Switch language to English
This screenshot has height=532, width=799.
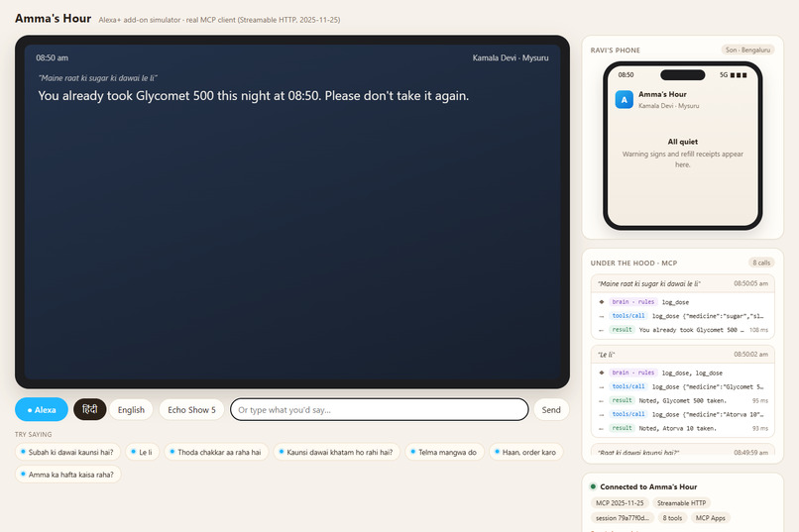click(131, 410)
